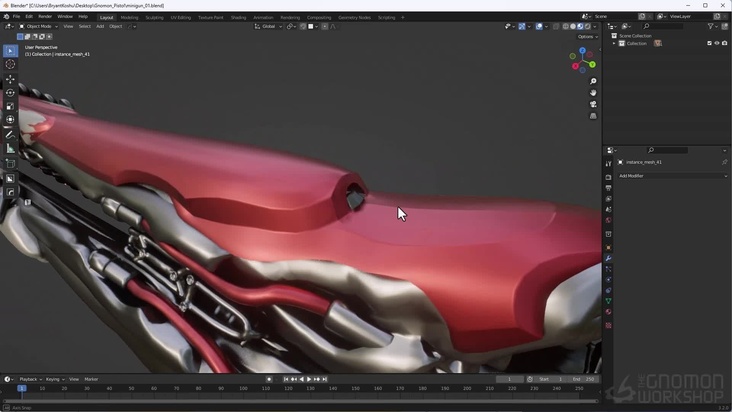
Task: Open the Particles properties tab
Action: coord(608,269)
